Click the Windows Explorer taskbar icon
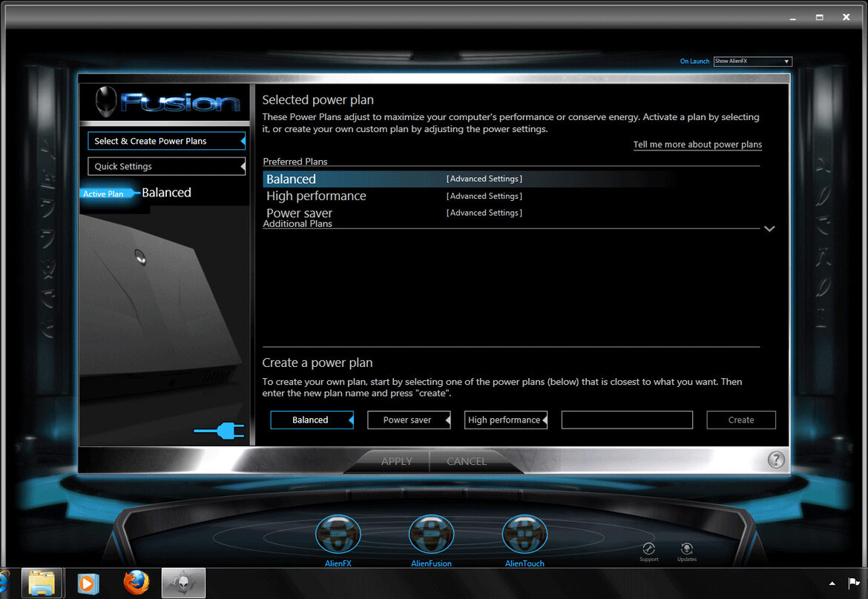 click(x=42, y=583)
